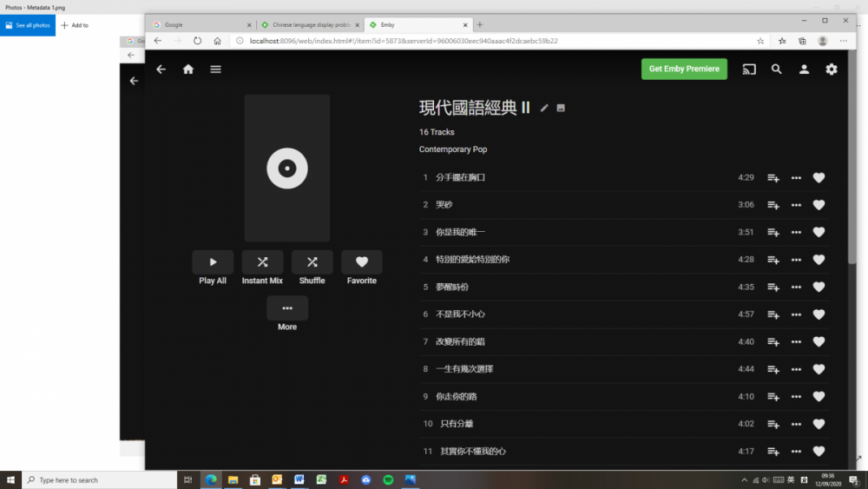Add track 7 to a playlist
868x489 pixels.
pos(773,341)
